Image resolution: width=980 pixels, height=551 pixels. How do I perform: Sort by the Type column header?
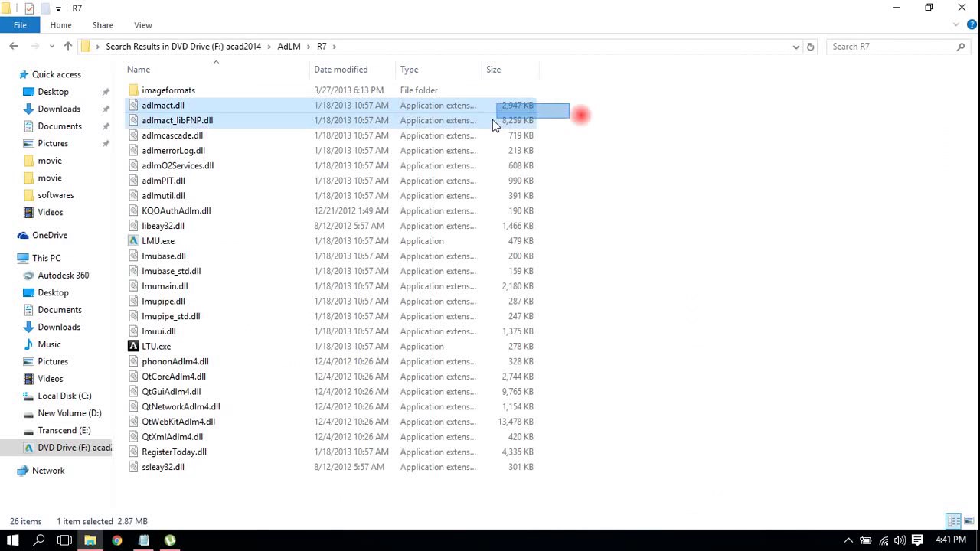[410, 70]
